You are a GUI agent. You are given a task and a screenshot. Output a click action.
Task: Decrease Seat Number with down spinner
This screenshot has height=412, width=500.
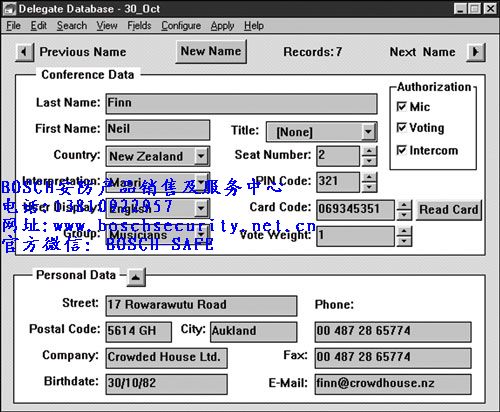click(x=369, y=161)
